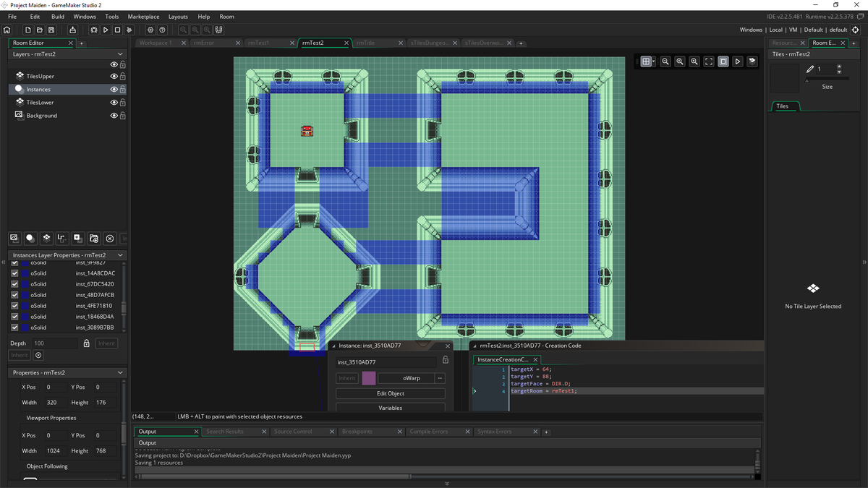Click the tile brush Size slider
This screenshot has height=488, width=868.
(827, 79)
